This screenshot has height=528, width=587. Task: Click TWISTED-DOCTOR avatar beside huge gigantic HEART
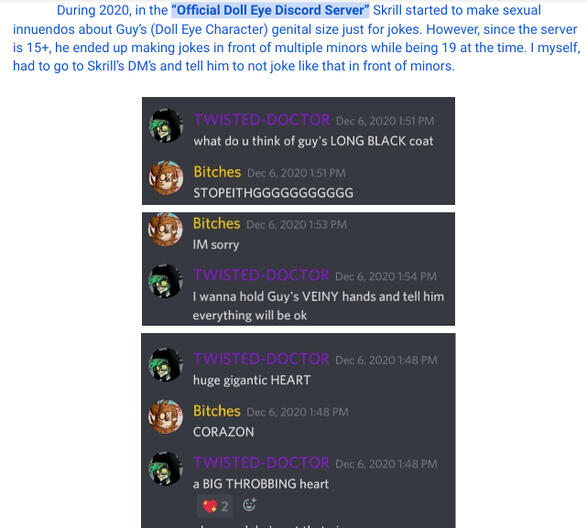pos(165,365)
